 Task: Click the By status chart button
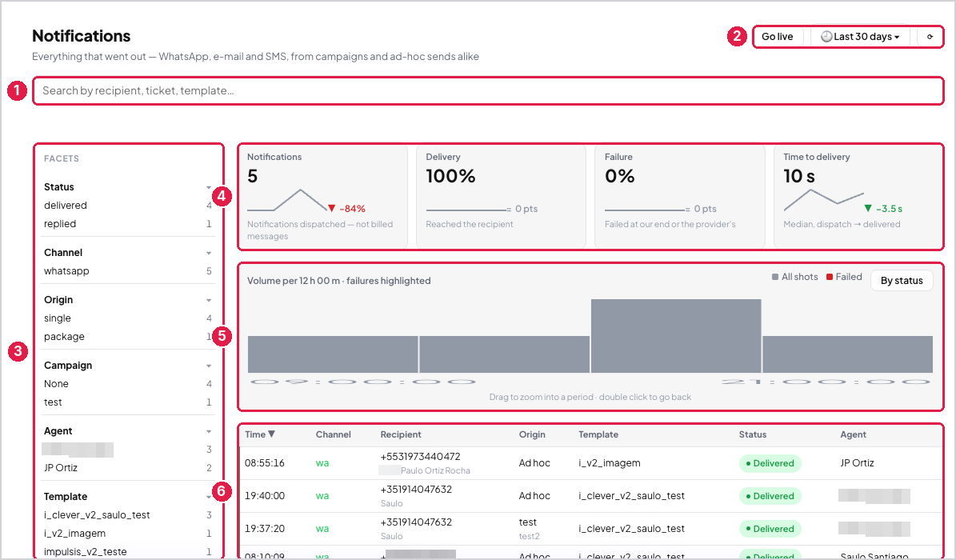pyautogui.click(x=902, y=281)
